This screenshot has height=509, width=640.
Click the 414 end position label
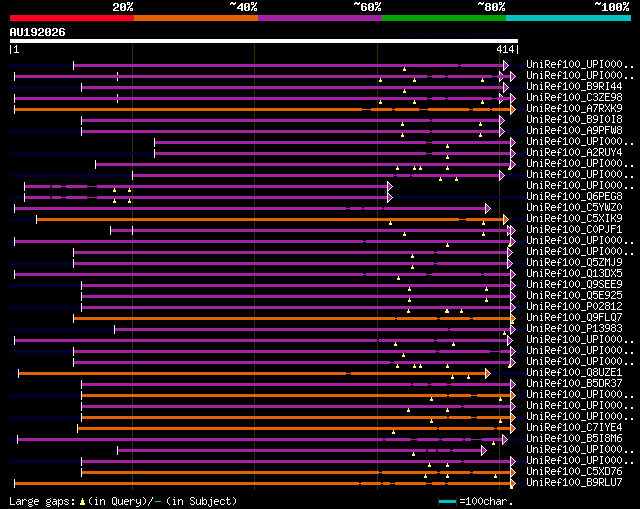click(505, 49)
